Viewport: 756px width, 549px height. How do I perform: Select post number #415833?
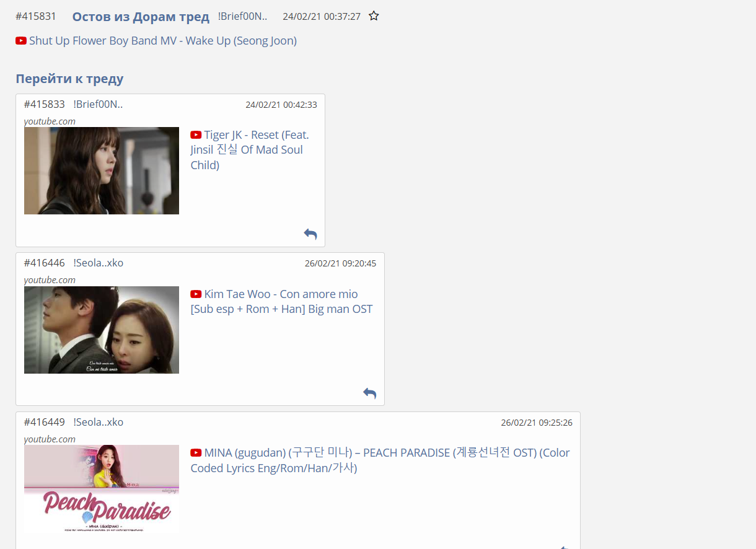click(44, 104)
